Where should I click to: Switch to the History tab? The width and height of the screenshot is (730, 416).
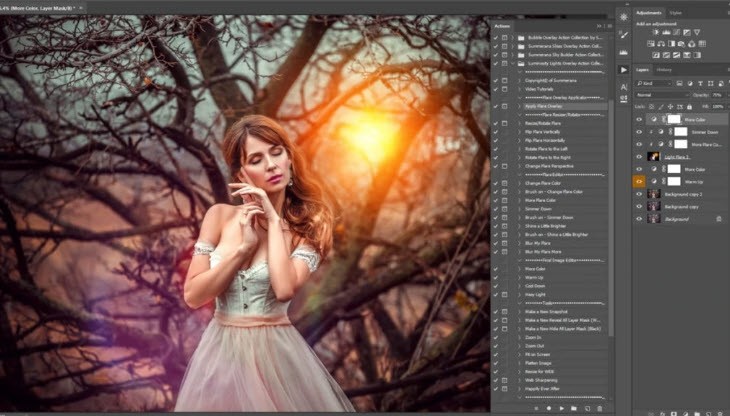tap(664, 70)
